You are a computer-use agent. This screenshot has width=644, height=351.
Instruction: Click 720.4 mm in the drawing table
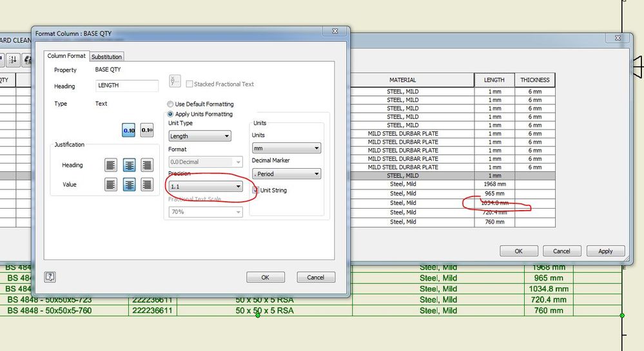[549, 299]
